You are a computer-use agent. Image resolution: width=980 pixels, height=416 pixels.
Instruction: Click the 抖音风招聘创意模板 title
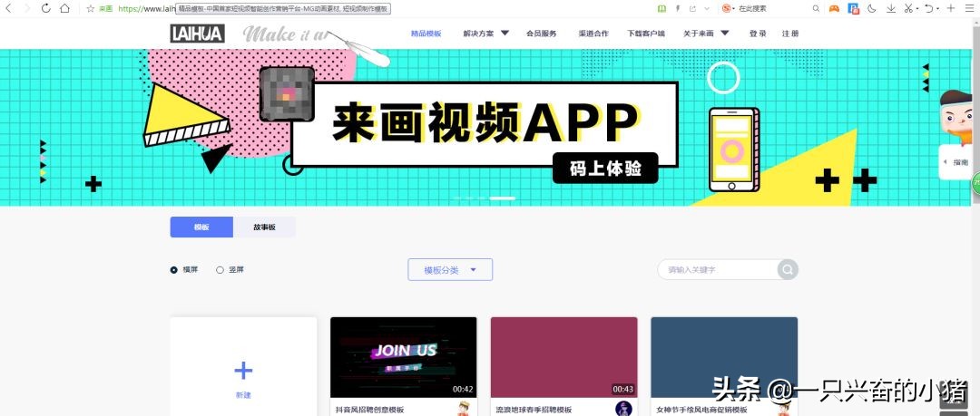(370, 410)
